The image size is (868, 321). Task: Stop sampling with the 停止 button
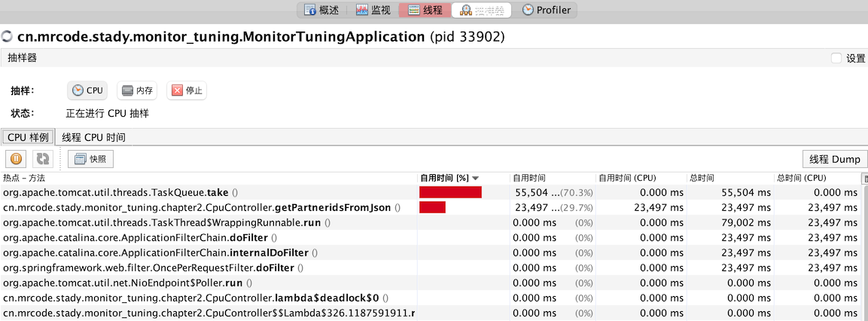pos(187,90)
